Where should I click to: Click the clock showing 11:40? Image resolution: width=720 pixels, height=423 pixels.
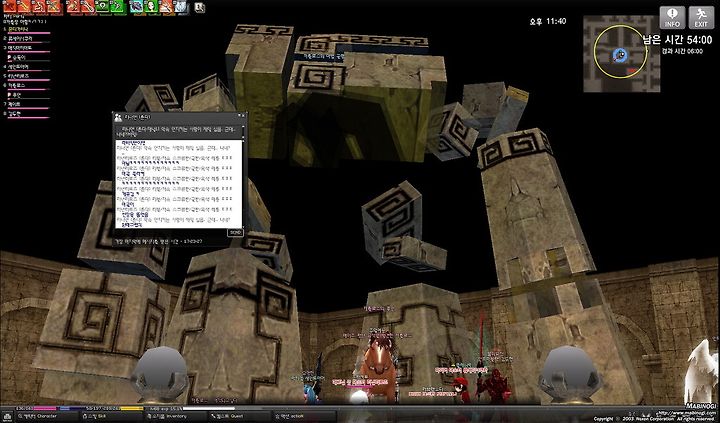coord(547,21)
